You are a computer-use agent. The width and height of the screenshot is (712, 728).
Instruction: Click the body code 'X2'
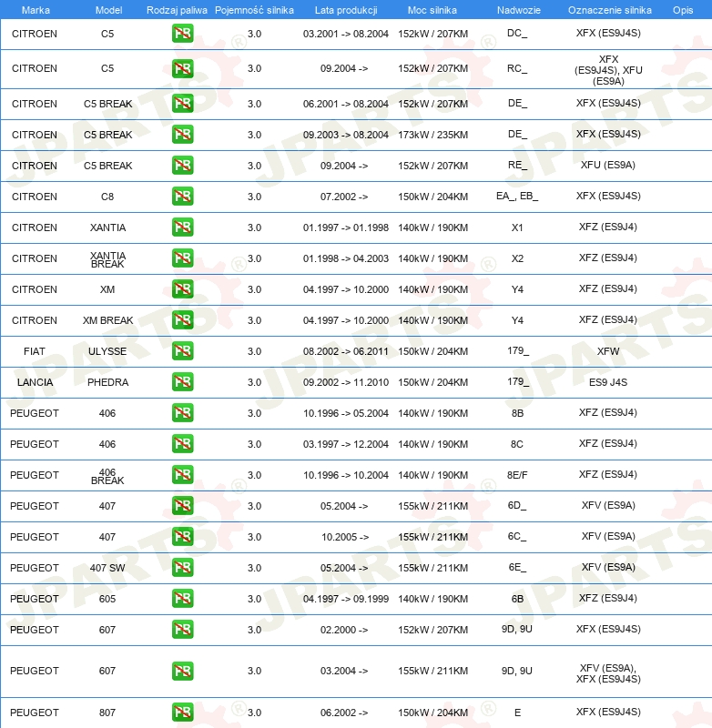[517, 258]
